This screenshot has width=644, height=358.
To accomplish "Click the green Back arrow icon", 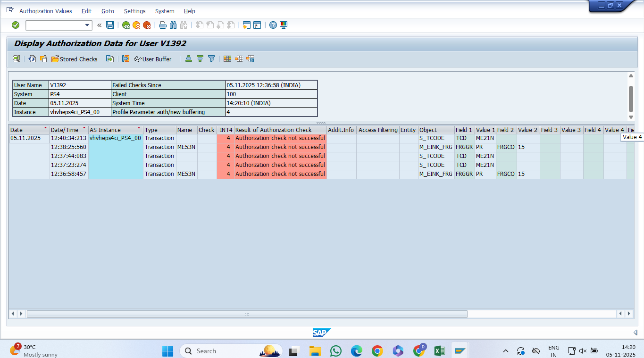I will pos(126,25).
